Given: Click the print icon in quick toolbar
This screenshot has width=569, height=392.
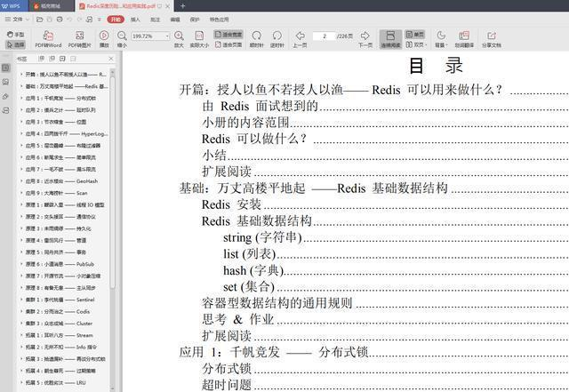Looking at the screenshot, I should 60,20.
